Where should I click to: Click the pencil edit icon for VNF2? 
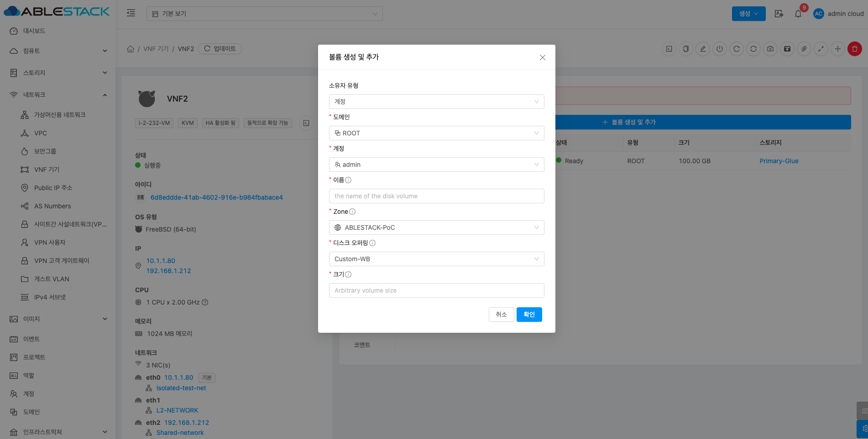703,49
